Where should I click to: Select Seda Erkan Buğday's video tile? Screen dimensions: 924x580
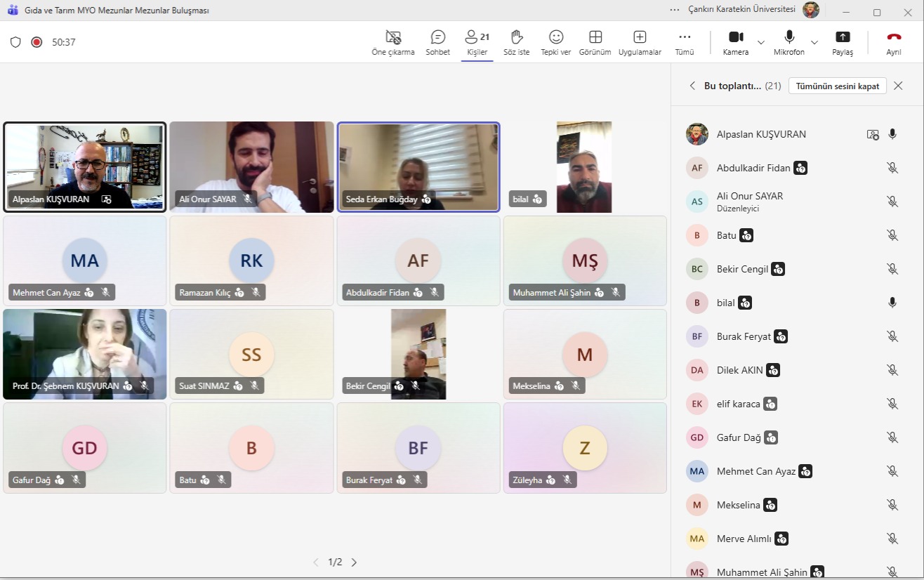(x=418, y=166)
